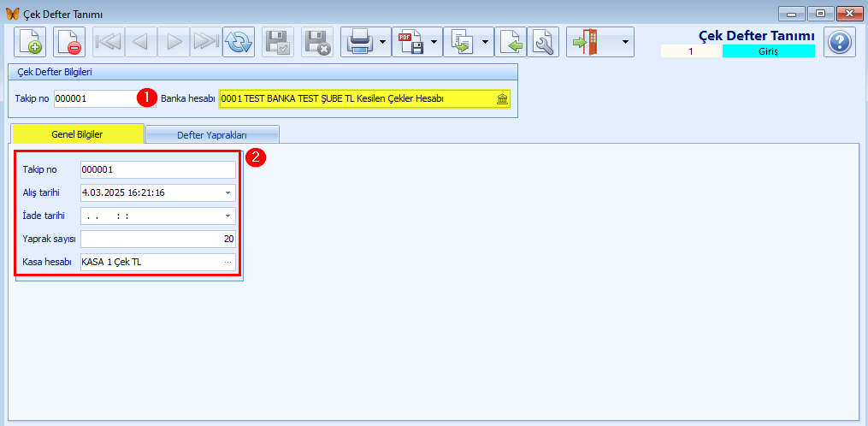Click the wrench settings document icon

(x=543, y=42)
